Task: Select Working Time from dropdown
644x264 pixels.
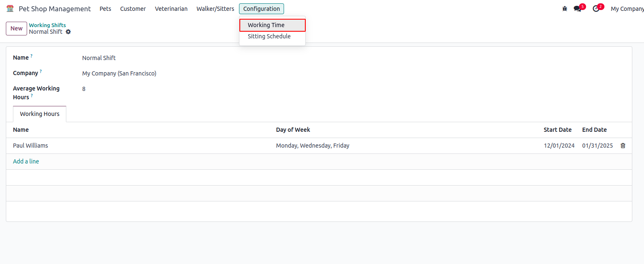Action: pos(272,25)
